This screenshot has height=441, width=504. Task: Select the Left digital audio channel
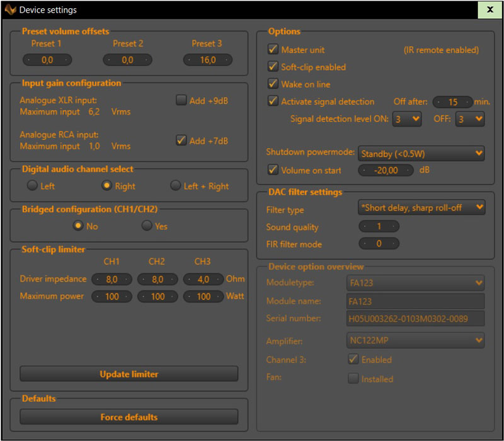point(32,185)
